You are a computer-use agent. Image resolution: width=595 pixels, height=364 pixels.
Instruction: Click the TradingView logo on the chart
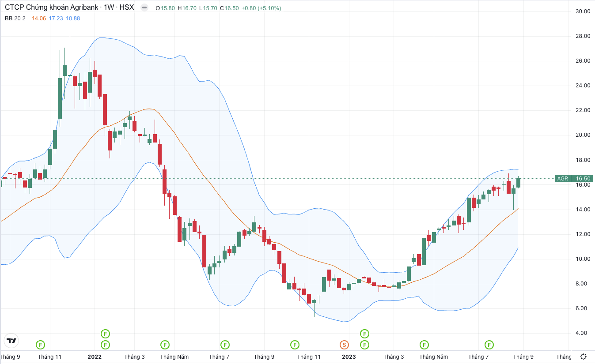pyautogui.click(x=11, y=341)
